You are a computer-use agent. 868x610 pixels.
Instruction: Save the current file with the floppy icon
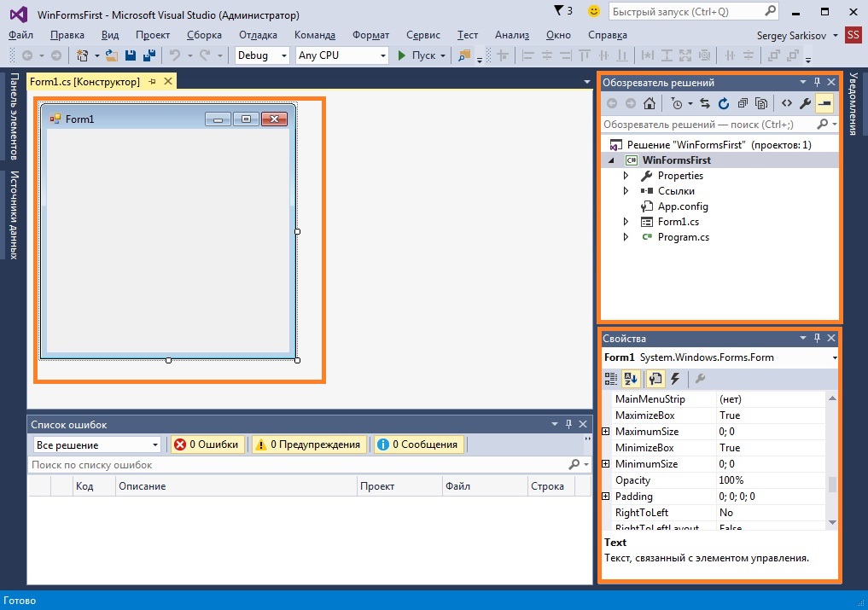coord(131,55)
